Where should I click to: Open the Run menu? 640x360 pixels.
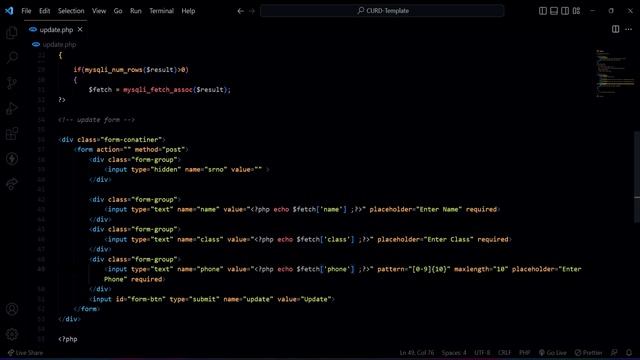point(136,11)
